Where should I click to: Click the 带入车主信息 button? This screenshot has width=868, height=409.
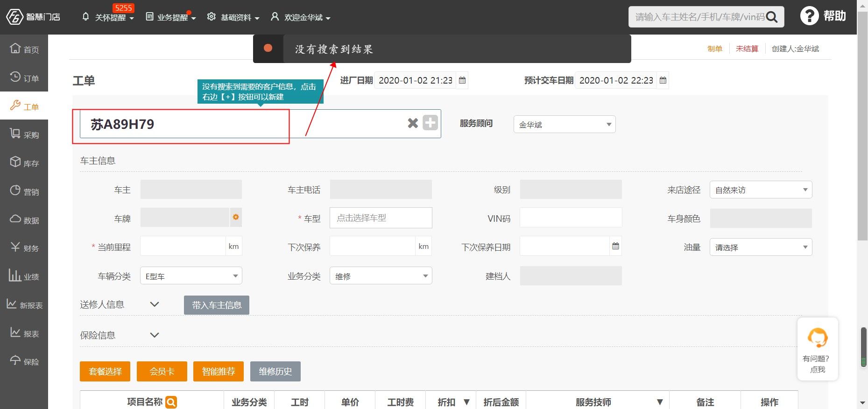(x=217, y=305)
